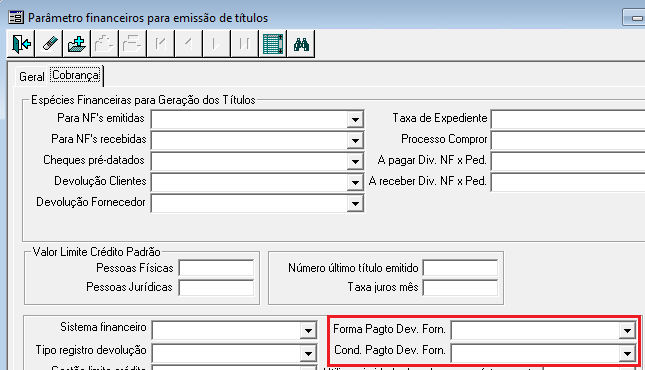645x370 pixels.
Task: Click the Taxa juros mês field
Action: coord(460,287)
